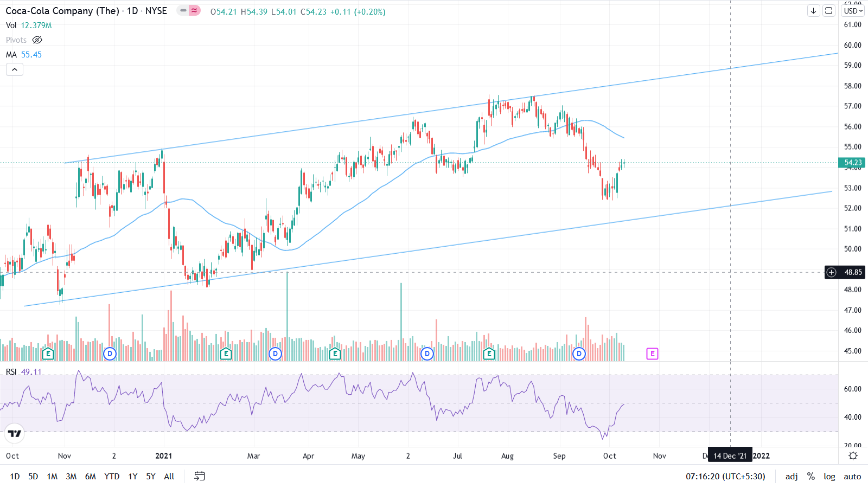Open the timezone menu at 07:16:20 (UTC+5:30)
The height and width of the screenshot is (488, 868).
pyautogui.click(x=725, y=476)
